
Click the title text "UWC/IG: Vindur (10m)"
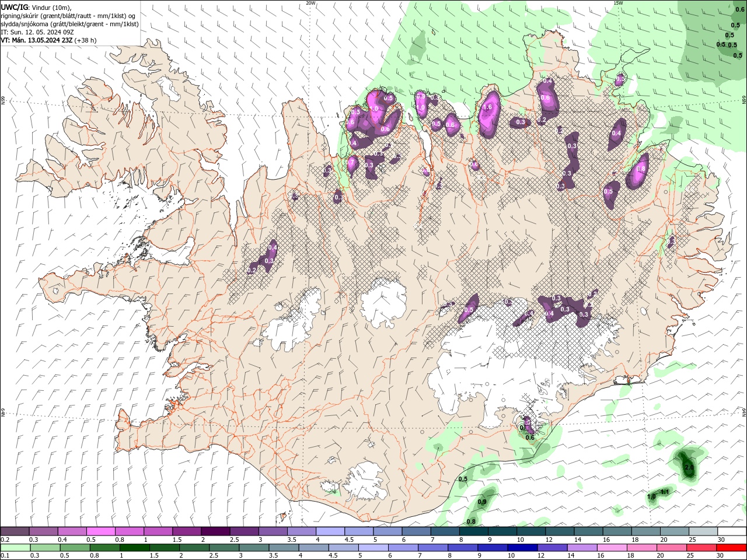(x=36, y=6)
